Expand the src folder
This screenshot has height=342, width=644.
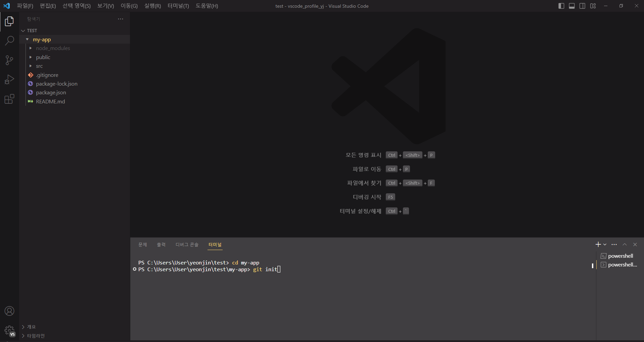click(75, 66)
